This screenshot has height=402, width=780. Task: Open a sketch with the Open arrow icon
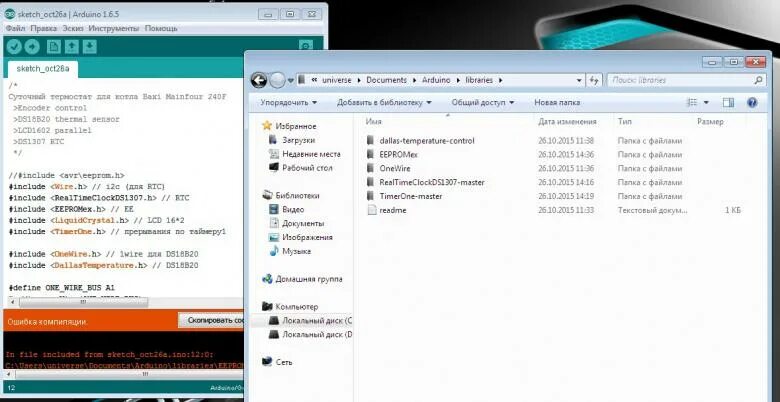coord(72,47)
